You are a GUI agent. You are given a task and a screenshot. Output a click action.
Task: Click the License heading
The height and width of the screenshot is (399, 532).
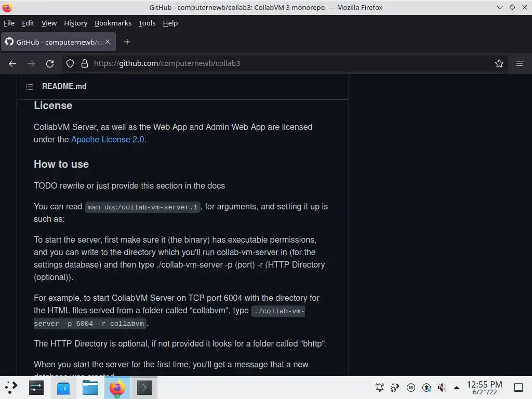(x=53, y=105)
